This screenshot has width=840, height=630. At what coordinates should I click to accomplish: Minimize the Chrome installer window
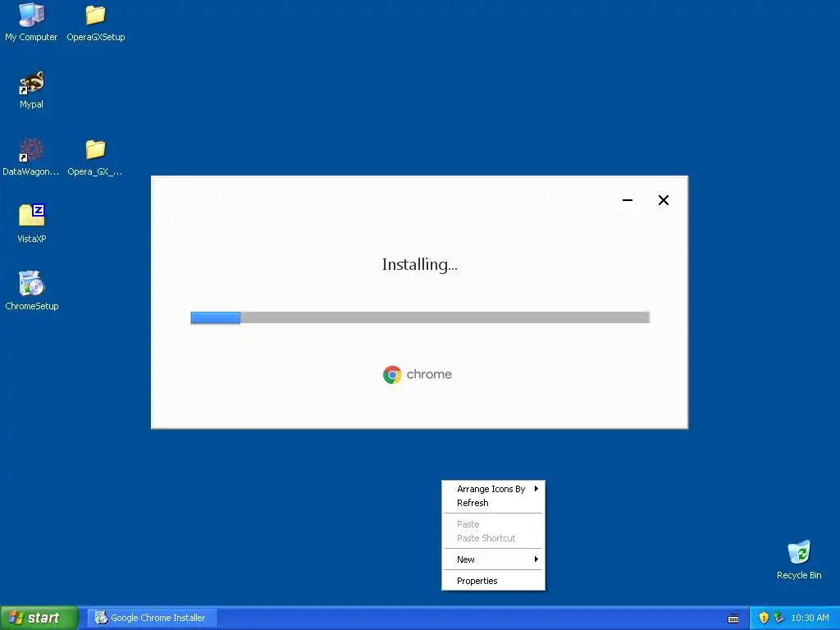tap(628, 200)
